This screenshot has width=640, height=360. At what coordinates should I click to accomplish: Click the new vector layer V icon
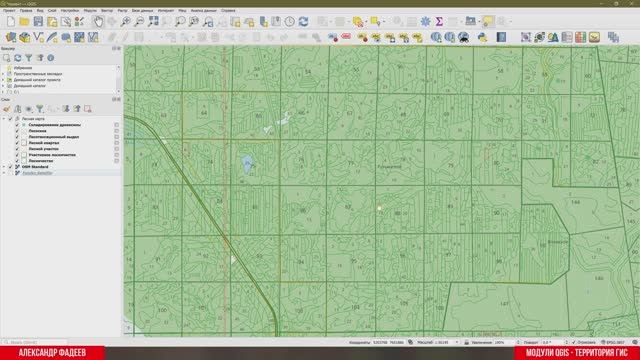tap(38, 38)
